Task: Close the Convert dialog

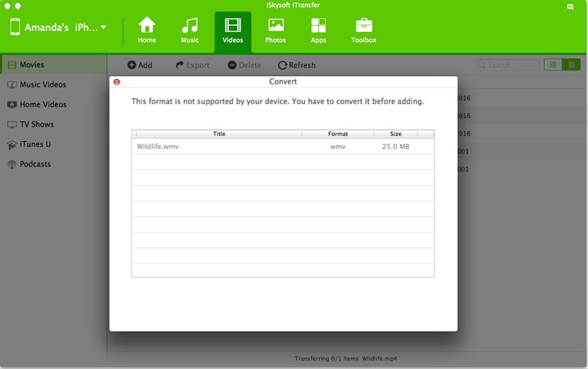Action: (x=117, y=82)
